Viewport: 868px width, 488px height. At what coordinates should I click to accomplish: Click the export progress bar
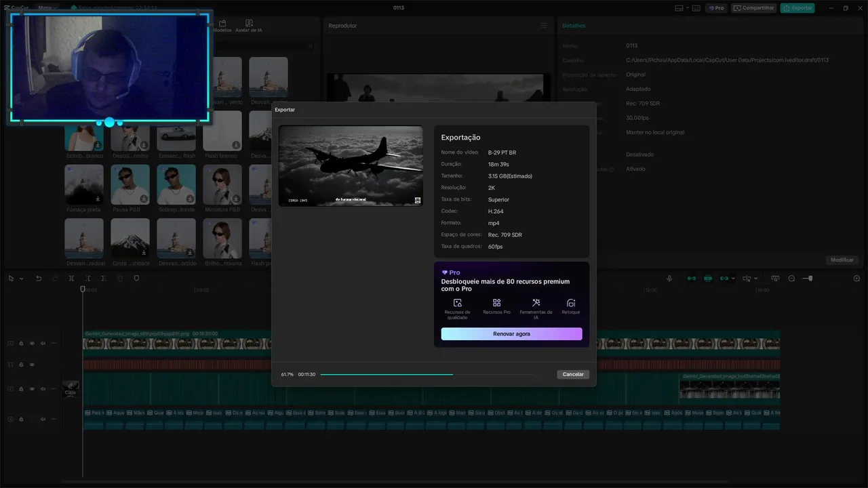(x=427, y=374)
